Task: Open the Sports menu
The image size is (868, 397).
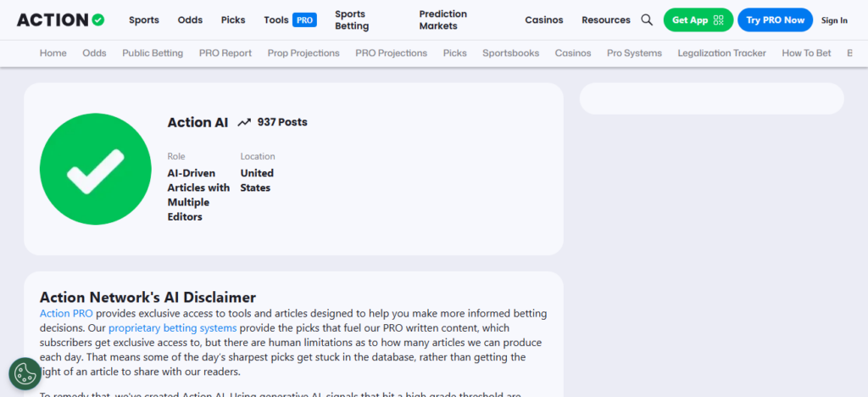Action: [x=144, y=20]
